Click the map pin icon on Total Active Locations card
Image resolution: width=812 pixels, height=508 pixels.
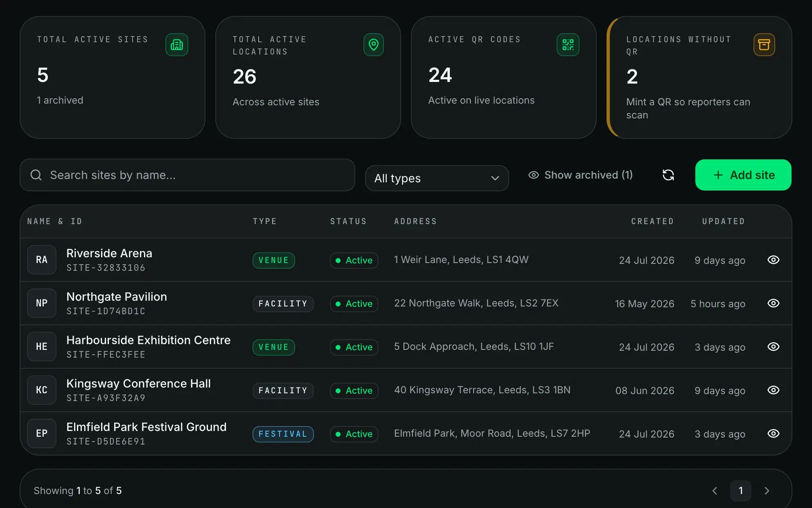(373, 45)
